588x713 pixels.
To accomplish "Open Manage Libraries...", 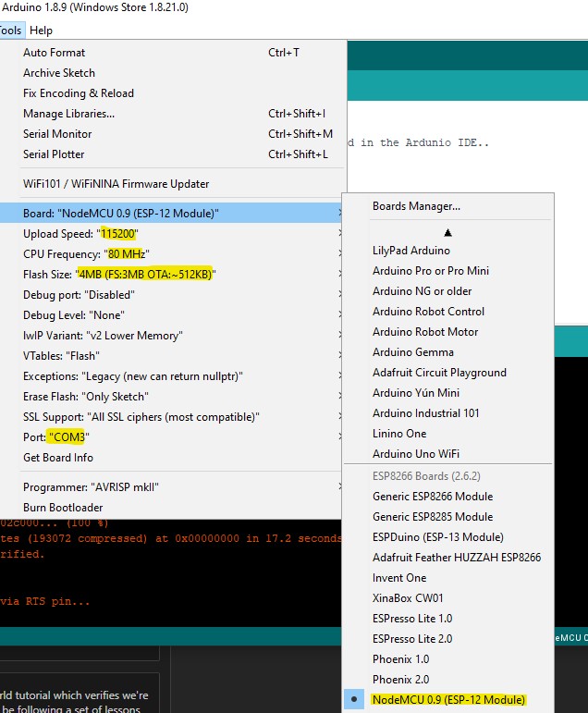I will (172, 114).
